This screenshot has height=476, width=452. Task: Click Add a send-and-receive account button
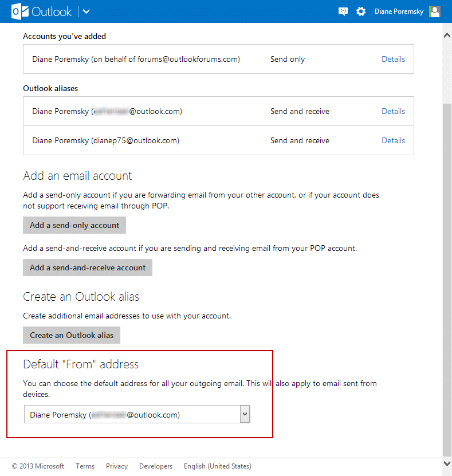(x=88, y=267)
